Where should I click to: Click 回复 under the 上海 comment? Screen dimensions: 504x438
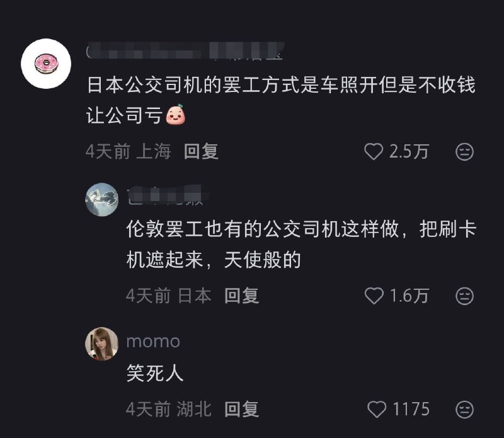201,152
